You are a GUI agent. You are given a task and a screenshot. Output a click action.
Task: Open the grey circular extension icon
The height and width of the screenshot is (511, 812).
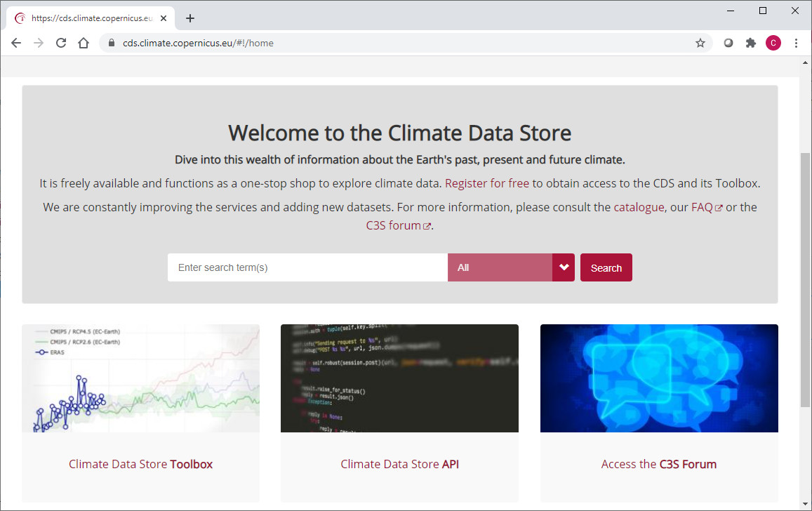tap(728, 43)
